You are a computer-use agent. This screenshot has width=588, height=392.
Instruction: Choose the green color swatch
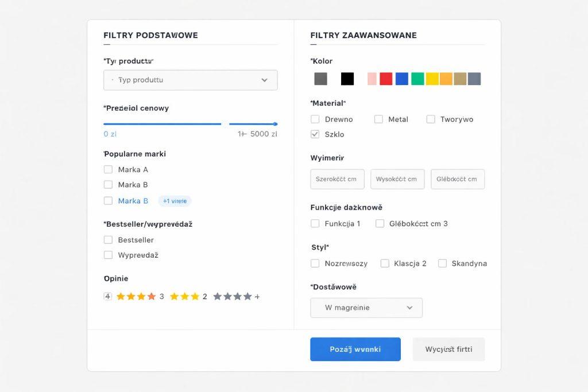point(417,79)
